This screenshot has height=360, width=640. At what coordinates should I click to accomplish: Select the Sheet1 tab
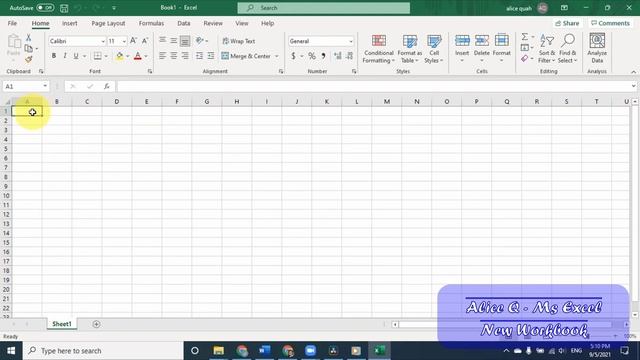[62, 324]
